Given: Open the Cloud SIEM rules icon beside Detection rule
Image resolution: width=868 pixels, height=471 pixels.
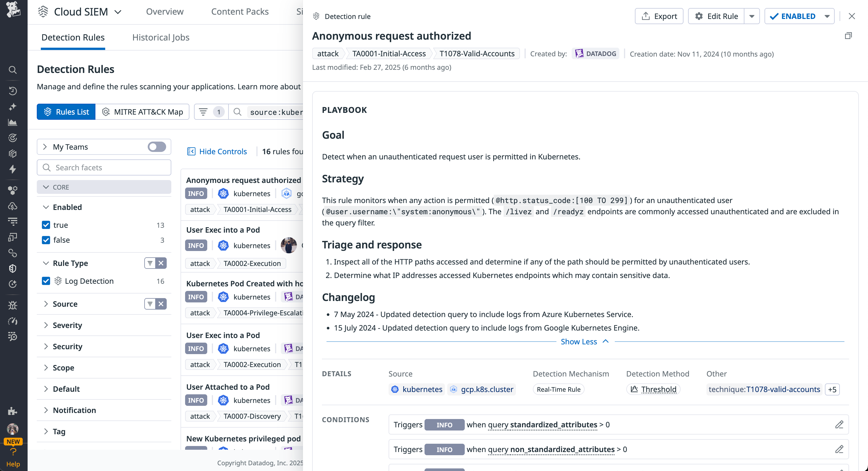Looking at the screenshot, I should click(x=316, y=16).
